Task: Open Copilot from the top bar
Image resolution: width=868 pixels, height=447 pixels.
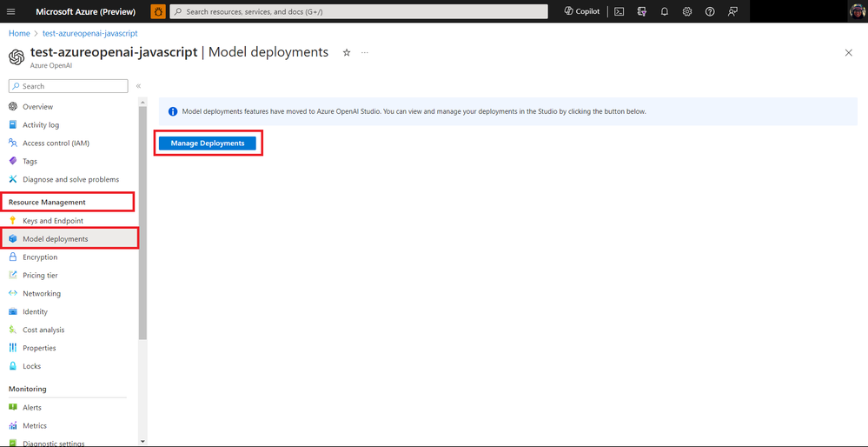Action: tap(582, 11)
